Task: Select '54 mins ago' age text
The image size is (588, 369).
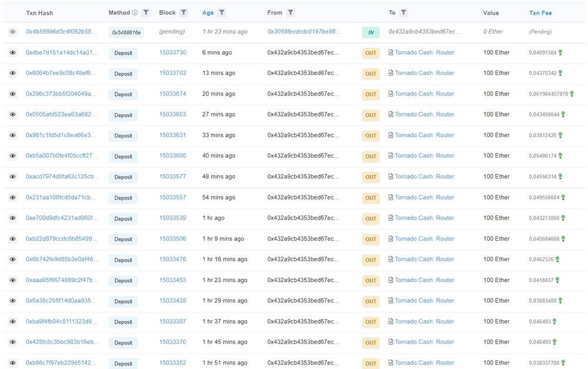Action: (219, 198)
